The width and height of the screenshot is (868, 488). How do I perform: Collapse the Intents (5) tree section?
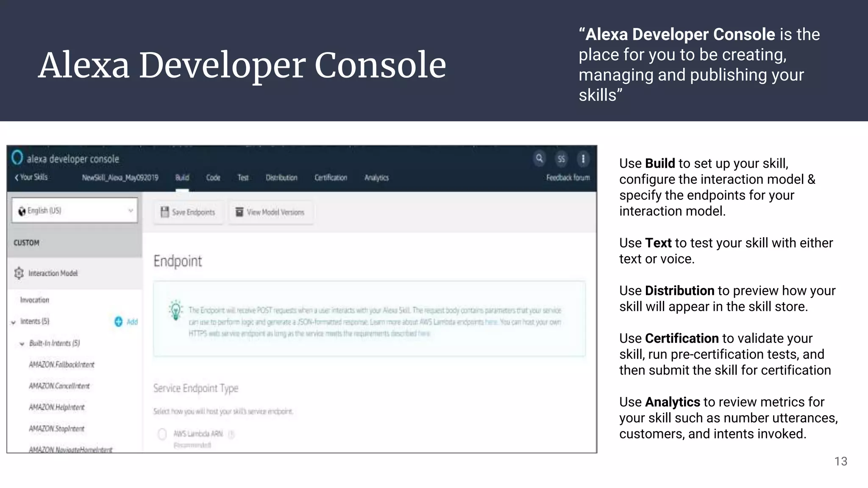coord(14,322)
